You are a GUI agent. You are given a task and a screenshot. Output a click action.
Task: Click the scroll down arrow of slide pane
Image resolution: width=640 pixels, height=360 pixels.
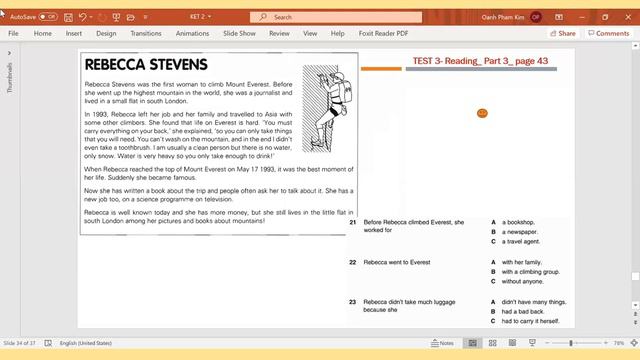coord(635,305)
